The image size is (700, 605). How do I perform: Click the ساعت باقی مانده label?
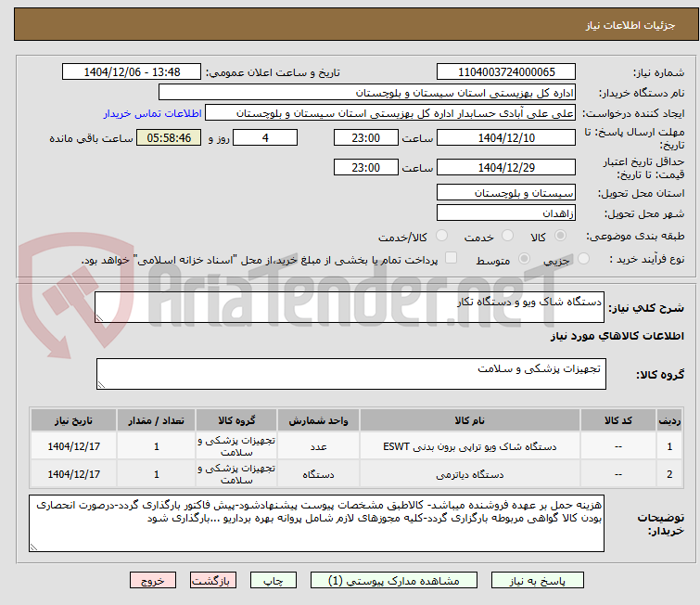click(91, 138)
